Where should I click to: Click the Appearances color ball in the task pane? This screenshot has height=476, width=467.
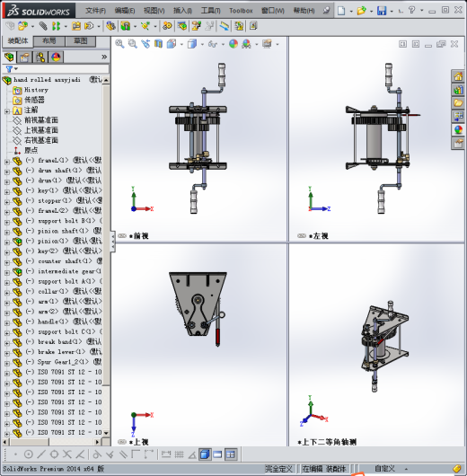point(458,129)
